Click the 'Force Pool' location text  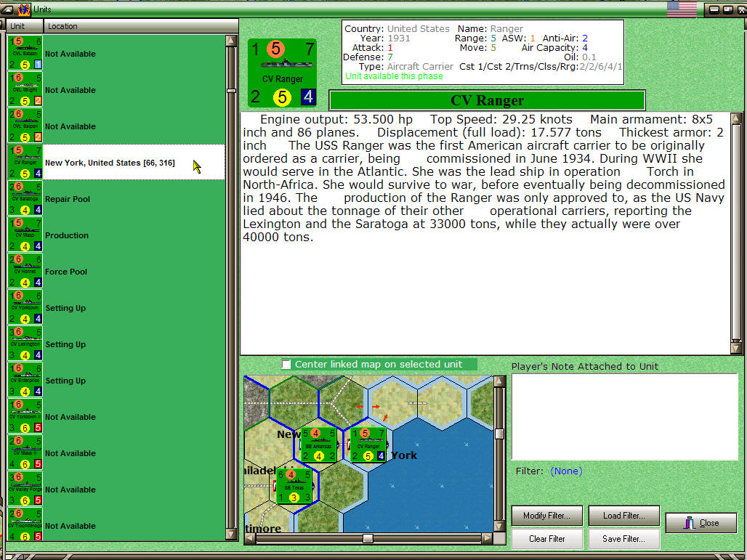pos(65,272)
